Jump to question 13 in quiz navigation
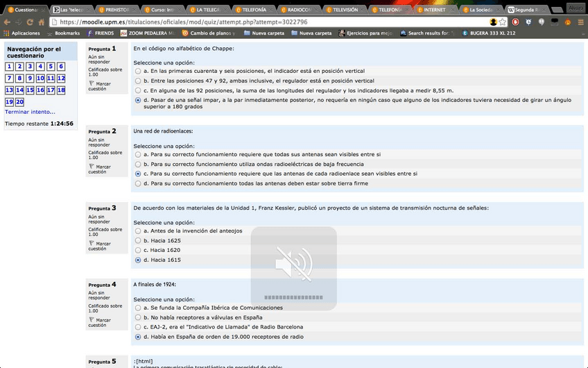 9,90
